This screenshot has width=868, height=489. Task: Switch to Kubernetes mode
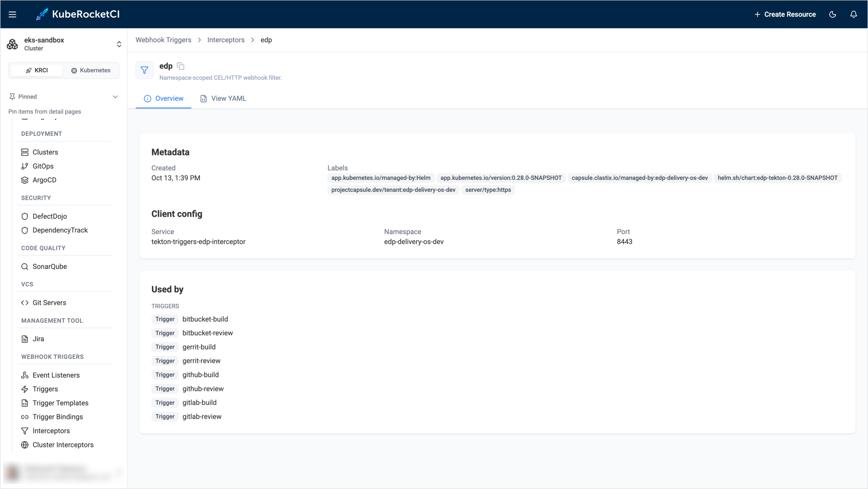click(x=91, y=70)
